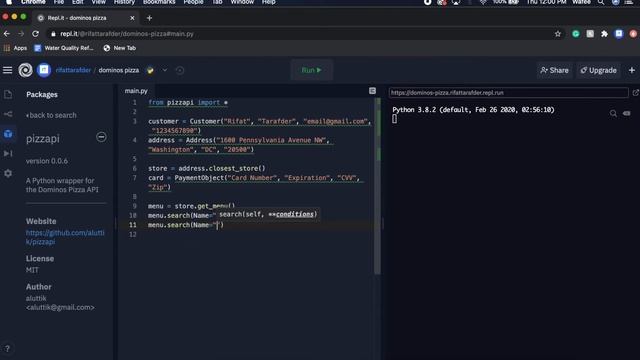
Task: Clear the console with the eraser icon
Action: [x=627, y=113]
